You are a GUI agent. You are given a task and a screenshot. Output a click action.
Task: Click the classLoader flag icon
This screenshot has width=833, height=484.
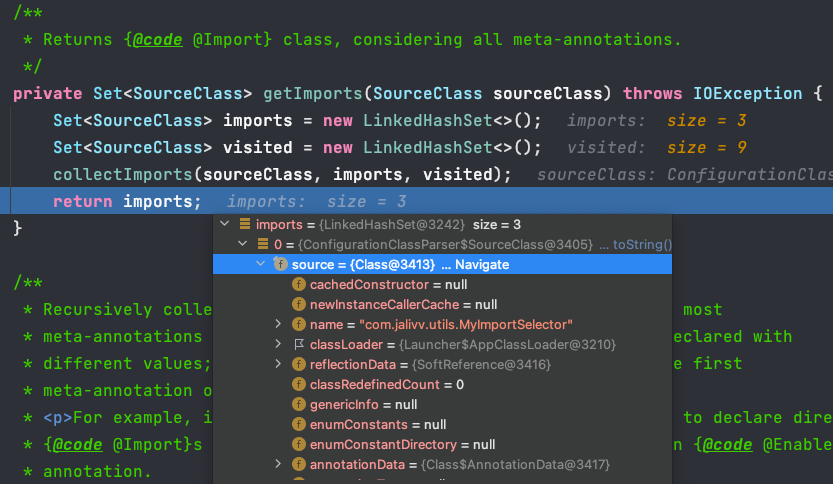point(299,344)
